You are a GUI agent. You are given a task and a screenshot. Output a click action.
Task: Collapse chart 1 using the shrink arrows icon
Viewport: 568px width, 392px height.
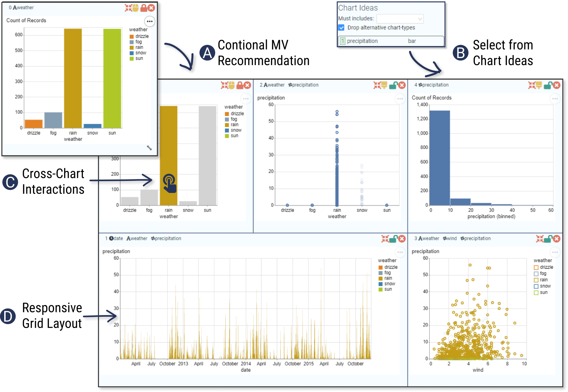coord(385,239)
